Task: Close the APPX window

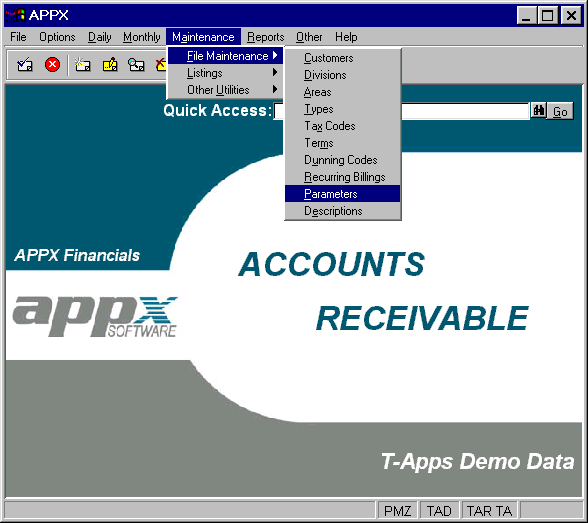Action: pos(571,15)
